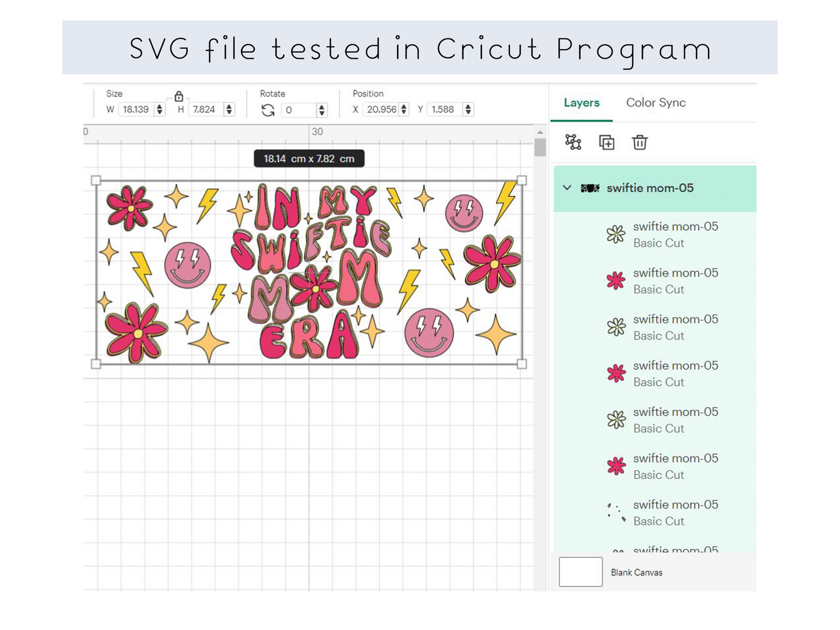Click the Blank Canvas label
The image size is (840, 630).
point(637,572)
